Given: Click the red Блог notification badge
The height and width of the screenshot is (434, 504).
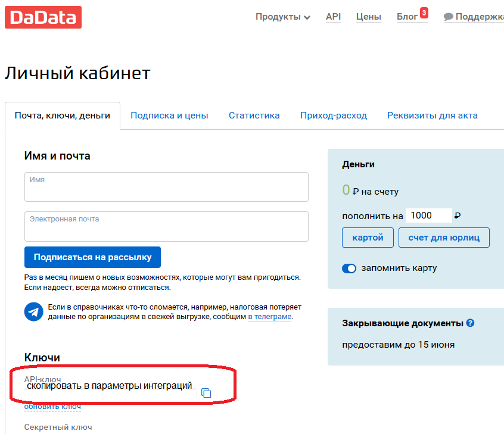Looking at the screenshot, I should pos(424,13).
